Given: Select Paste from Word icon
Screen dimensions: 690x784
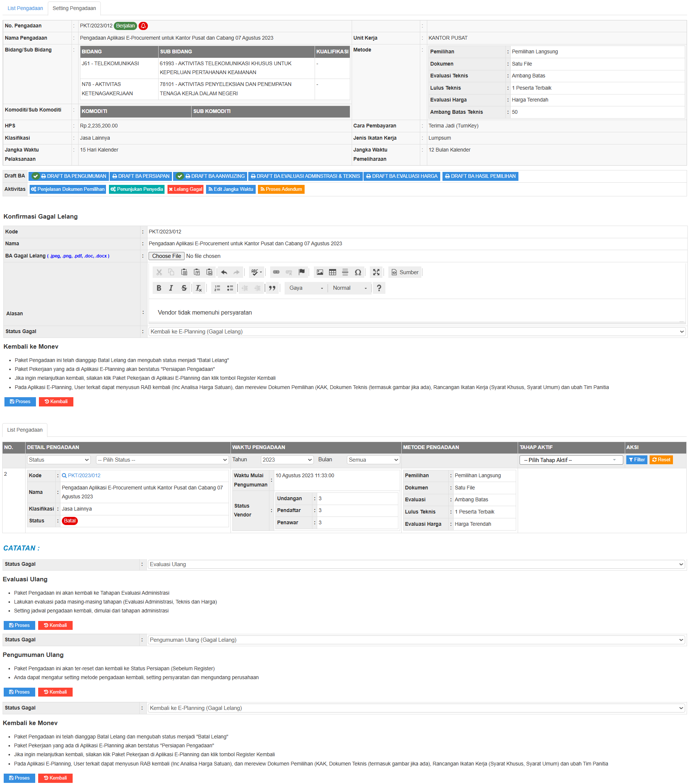Looking at the screenshot, I should point(209,272).
